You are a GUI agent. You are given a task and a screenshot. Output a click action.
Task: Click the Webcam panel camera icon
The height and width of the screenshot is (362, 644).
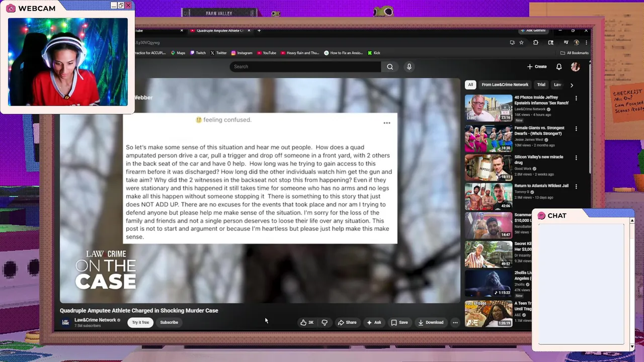click(x=11, y=9)
